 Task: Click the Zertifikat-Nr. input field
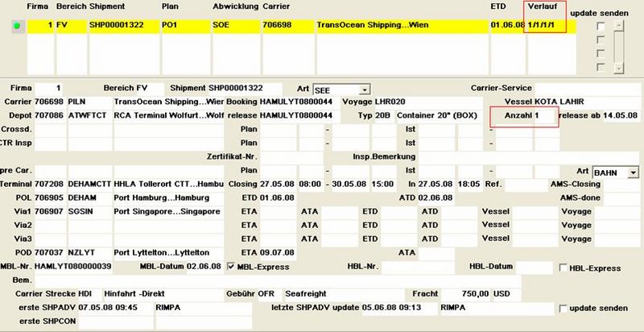[291, 156]
